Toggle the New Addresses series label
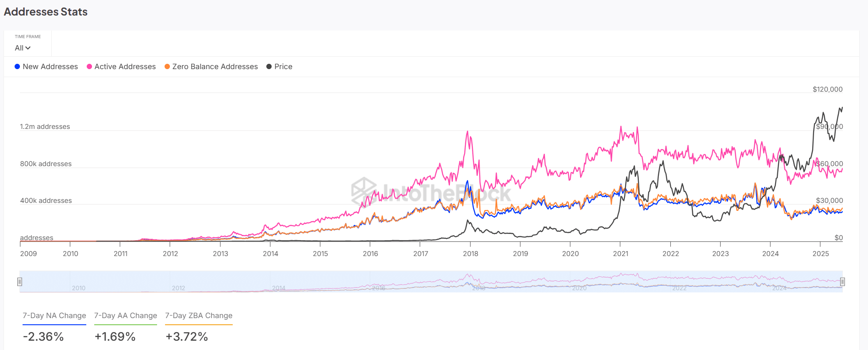This screenshot has height=350, width=868. [50, 66]
